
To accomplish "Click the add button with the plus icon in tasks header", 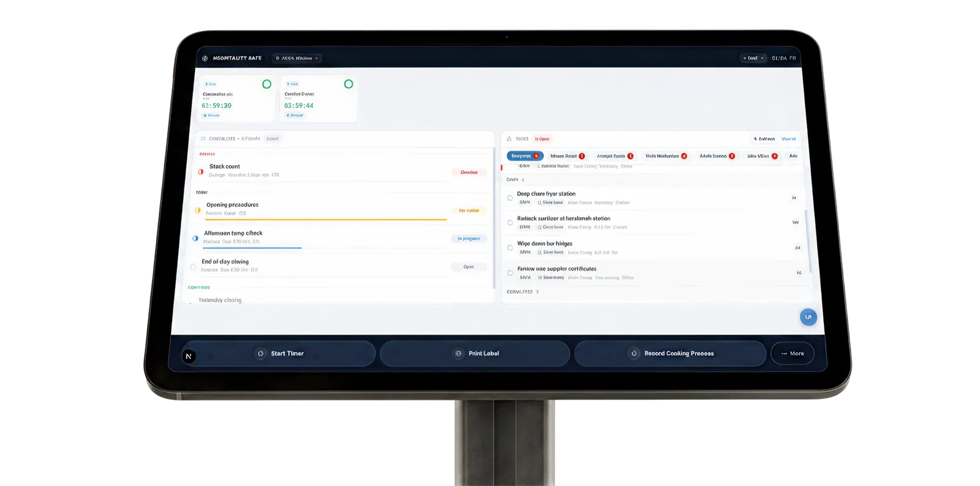I will click(x=764, y=139).
